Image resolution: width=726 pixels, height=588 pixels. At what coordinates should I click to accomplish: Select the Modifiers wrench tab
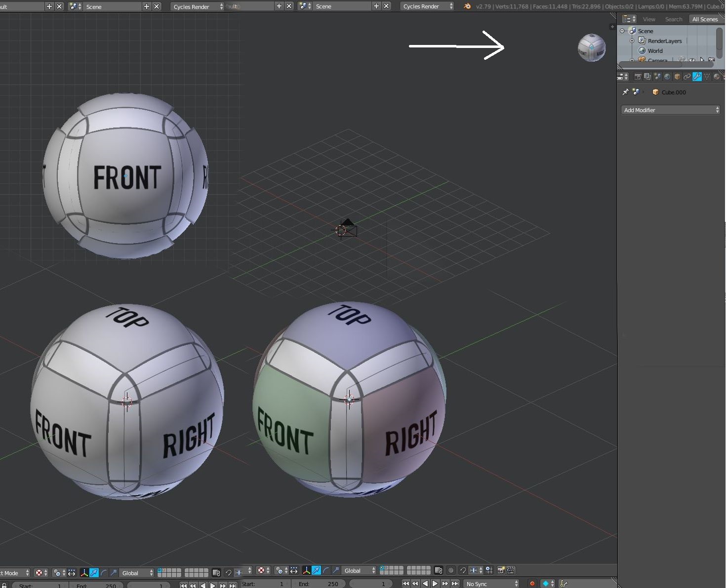click(697, 77)
